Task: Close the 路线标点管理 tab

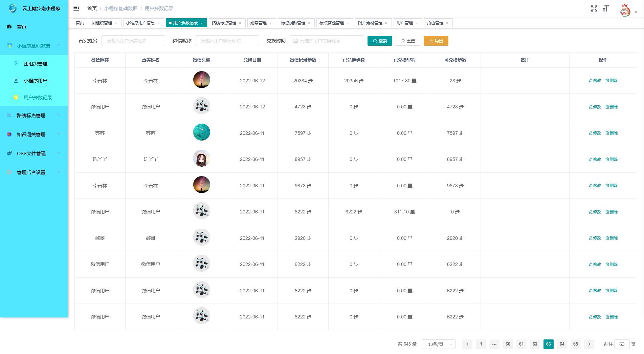Action: 240,23
